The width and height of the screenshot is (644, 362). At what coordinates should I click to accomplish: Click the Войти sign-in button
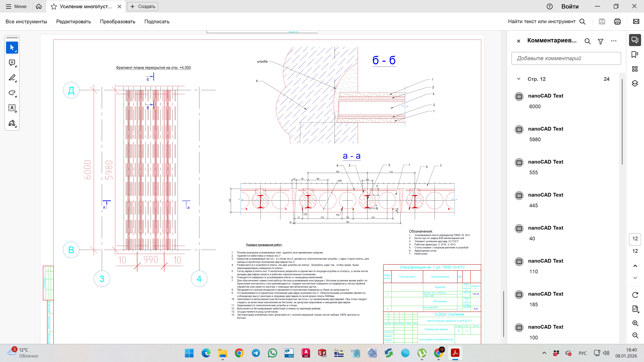(570, 7)
